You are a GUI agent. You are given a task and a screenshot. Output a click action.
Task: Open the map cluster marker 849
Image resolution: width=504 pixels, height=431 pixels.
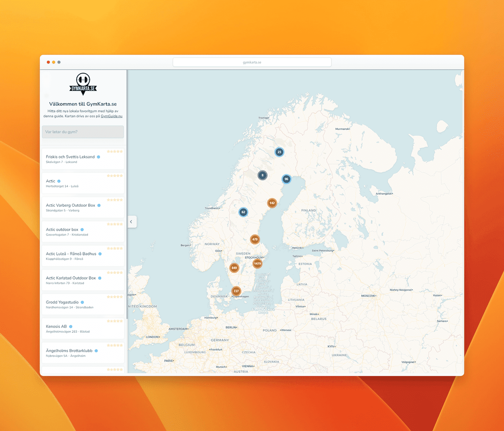(x=234, y=268)
